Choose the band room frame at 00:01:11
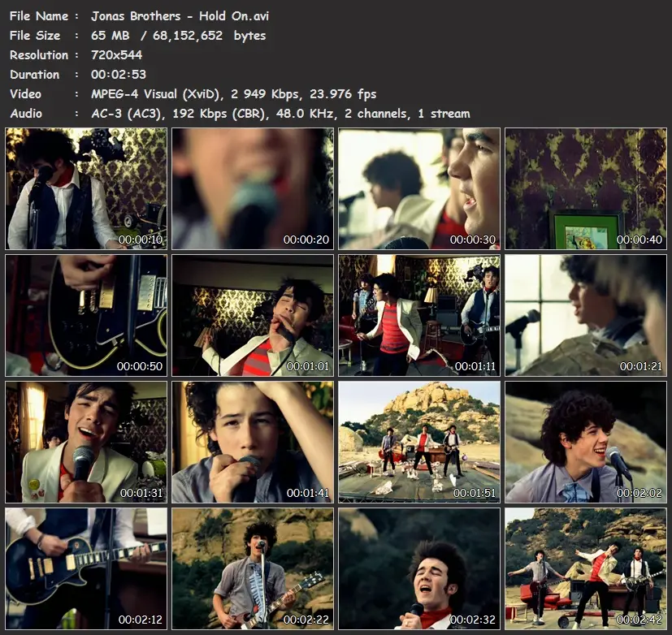Screen dimensions: 672x635 click(419, 316)
